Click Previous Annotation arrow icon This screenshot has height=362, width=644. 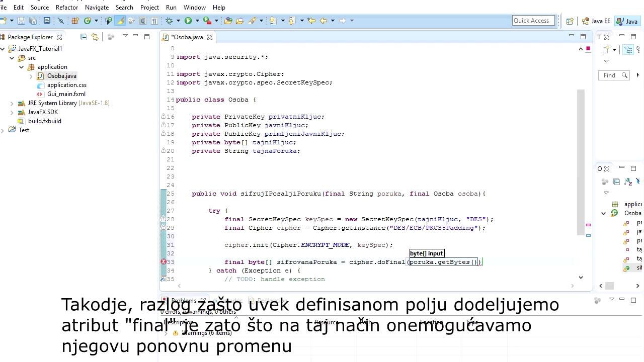[x=291, y=21]
